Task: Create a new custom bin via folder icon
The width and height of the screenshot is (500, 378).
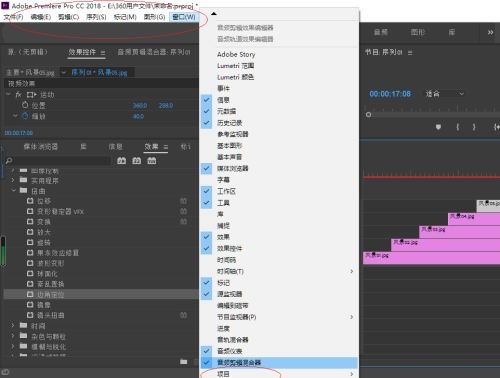Action: tap(184, 362)
